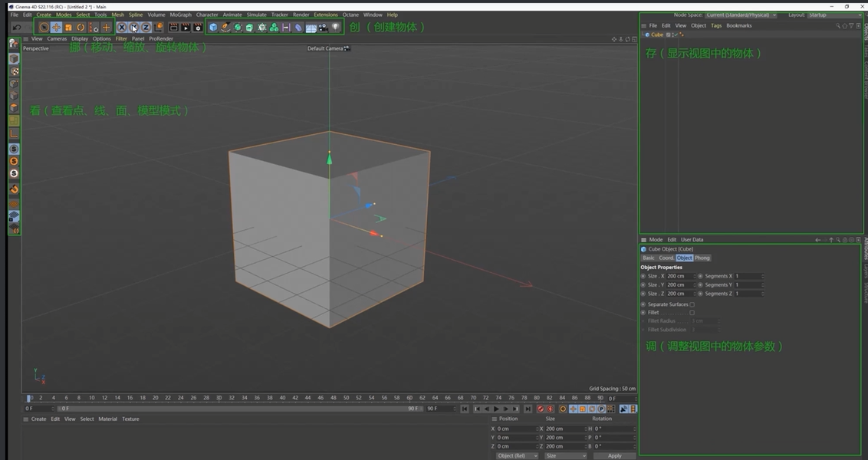The width and height of the screenshot is (868, 460).
Task: Click the Subdivision Surface generator icon
Action: (238, 27)
